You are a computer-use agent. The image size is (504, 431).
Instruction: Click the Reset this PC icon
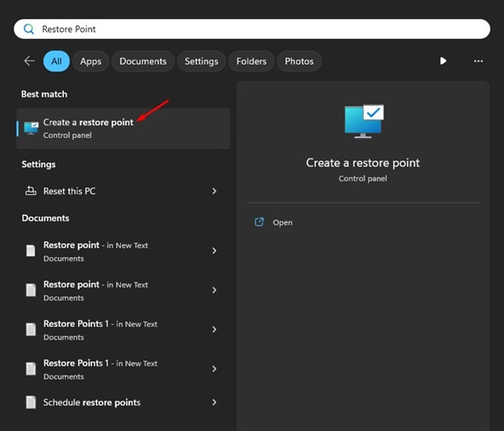(x=31, y=192)
